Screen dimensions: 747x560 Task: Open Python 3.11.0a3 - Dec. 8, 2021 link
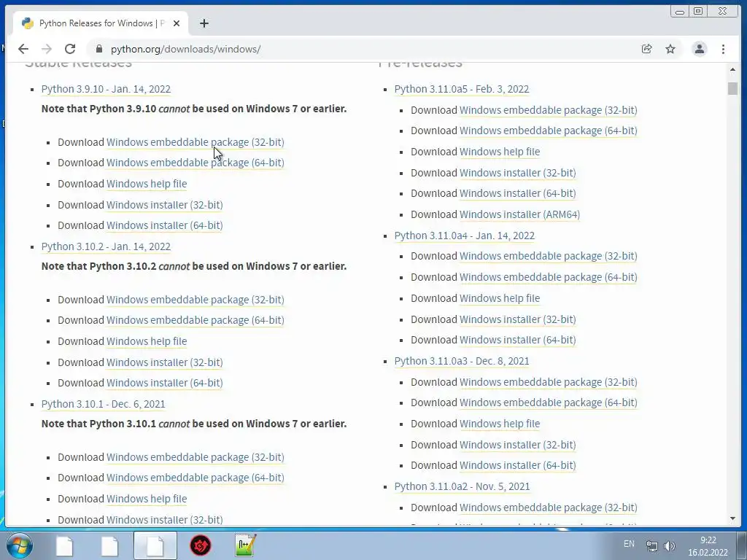pyautogui.click(x=462, y=361)
